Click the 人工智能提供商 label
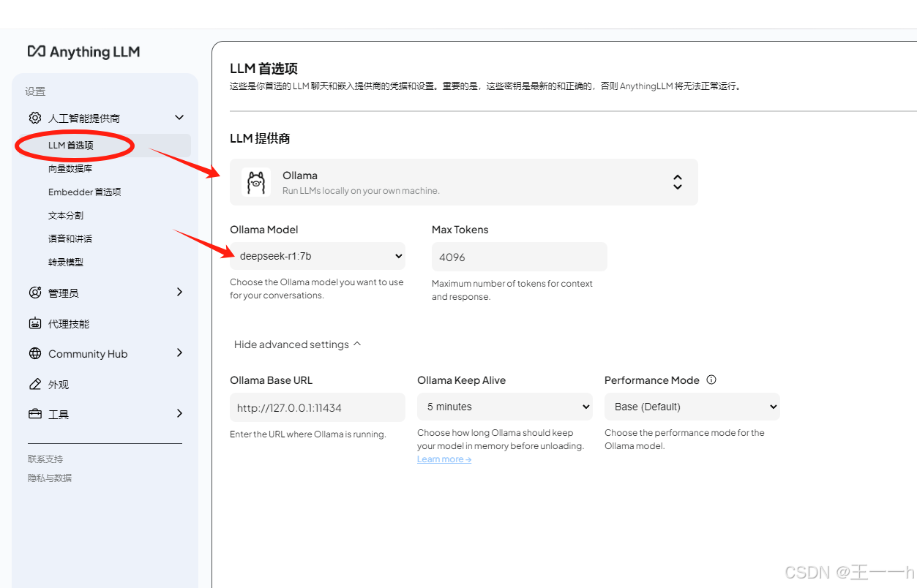Image resolution: width=917 pixels, height=588 pixels. [x=84, y=118]
